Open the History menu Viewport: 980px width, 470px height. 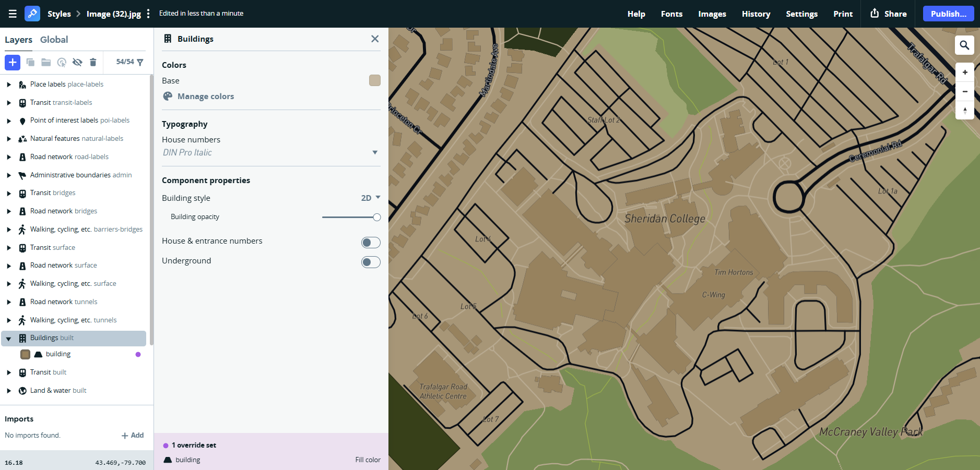pos(755,14)
